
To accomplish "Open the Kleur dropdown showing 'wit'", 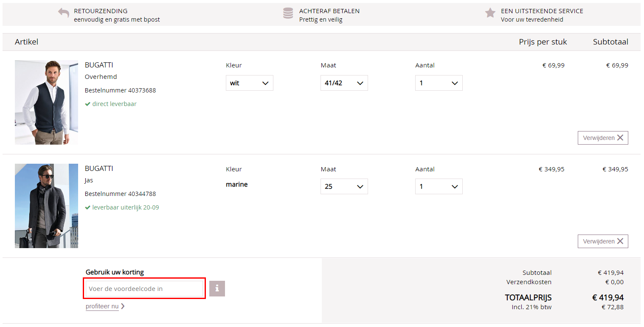I will point(250,83).
